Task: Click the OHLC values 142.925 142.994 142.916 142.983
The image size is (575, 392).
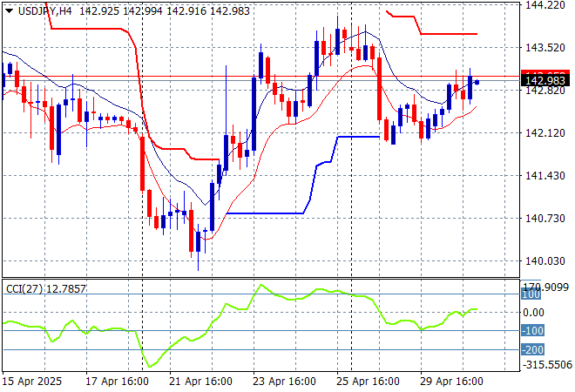Action: coord(165,11)
